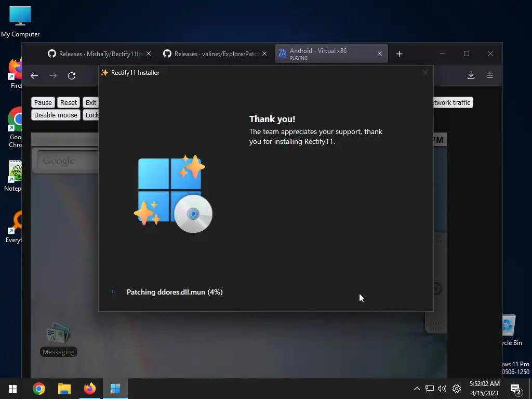The height and width of the screenshot is (399, 532).
Task: Click the Lock button in emulator page
Action: 90,115
